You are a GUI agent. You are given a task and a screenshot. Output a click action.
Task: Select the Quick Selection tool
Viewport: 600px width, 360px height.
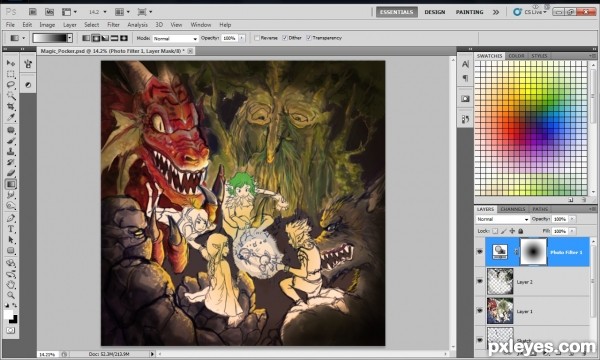tap(11, 95)
